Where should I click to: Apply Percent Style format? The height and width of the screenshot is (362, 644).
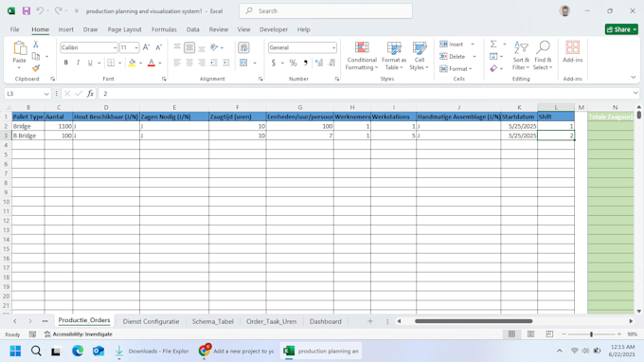pyautogui.click(x=293, y=63)
